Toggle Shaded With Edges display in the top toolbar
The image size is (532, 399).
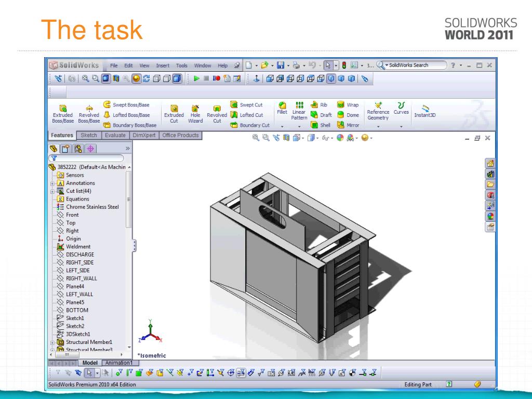[x=177, y=79]
